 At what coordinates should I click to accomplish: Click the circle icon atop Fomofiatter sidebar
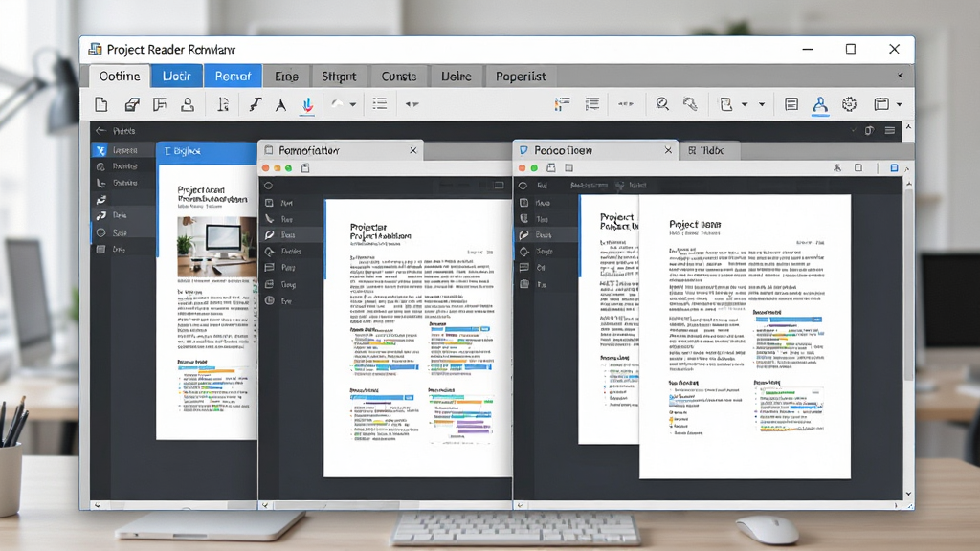(268, 186)
